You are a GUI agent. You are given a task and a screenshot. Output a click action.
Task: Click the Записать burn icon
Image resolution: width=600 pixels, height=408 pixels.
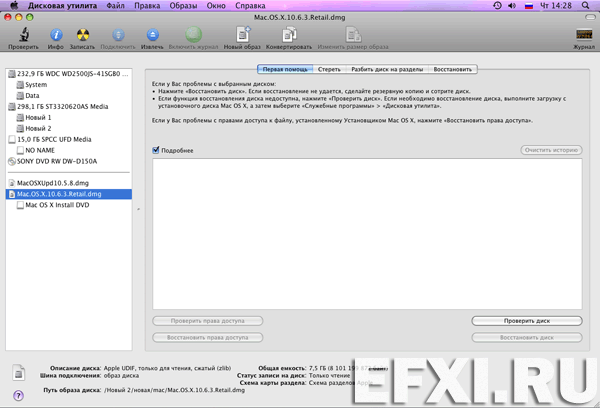click(82, 35)
